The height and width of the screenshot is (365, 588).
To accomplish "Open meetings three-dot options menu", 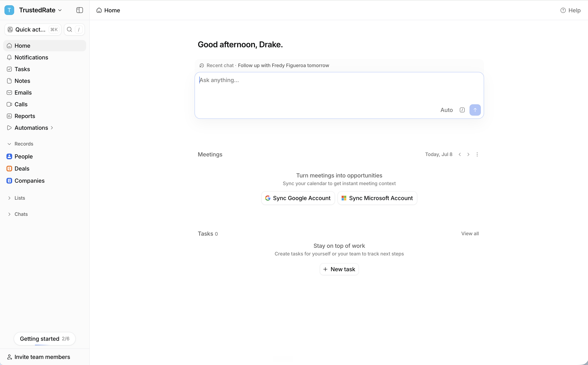I will (477, 154).
